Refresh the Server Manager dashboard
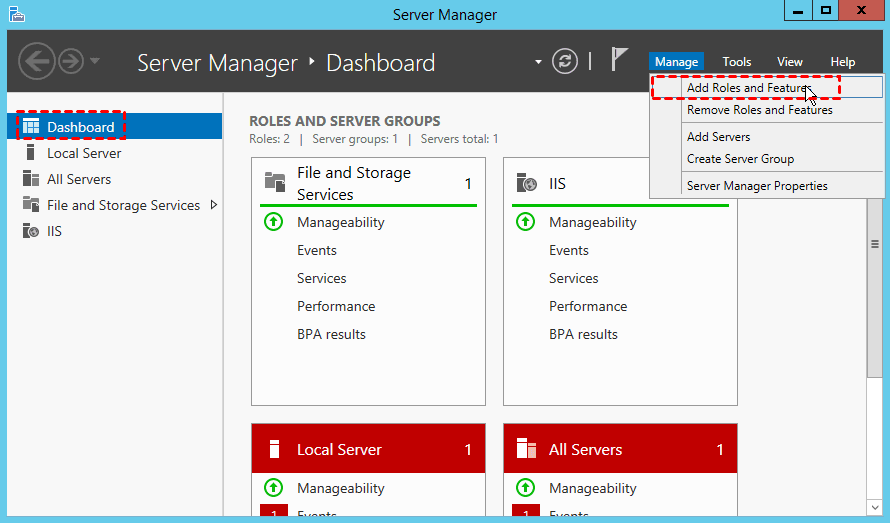890x523 pixels. (x=565, y=61)
